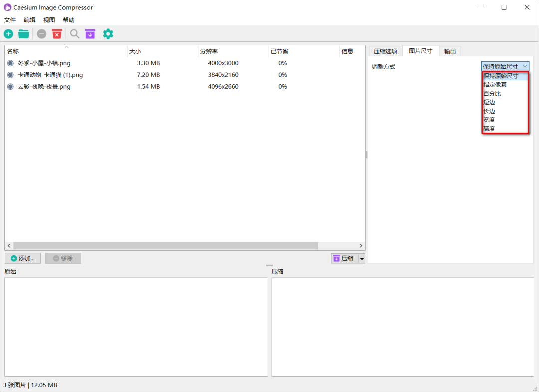Choose 长边 from the dropdown list
539x392 pixels.
(x=505, y=111)
